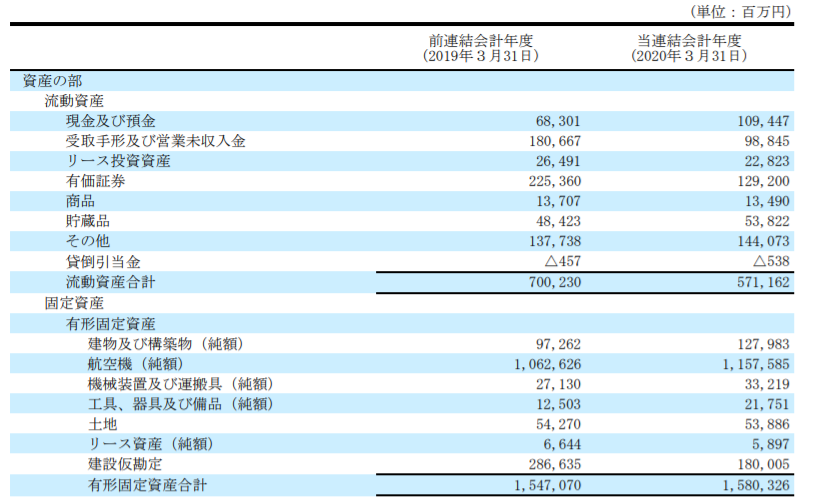The height and width of the screenshot is (497, 839).
Task: Select the 商品 row label
Action: pyautogui.click(x=80, y=201)
